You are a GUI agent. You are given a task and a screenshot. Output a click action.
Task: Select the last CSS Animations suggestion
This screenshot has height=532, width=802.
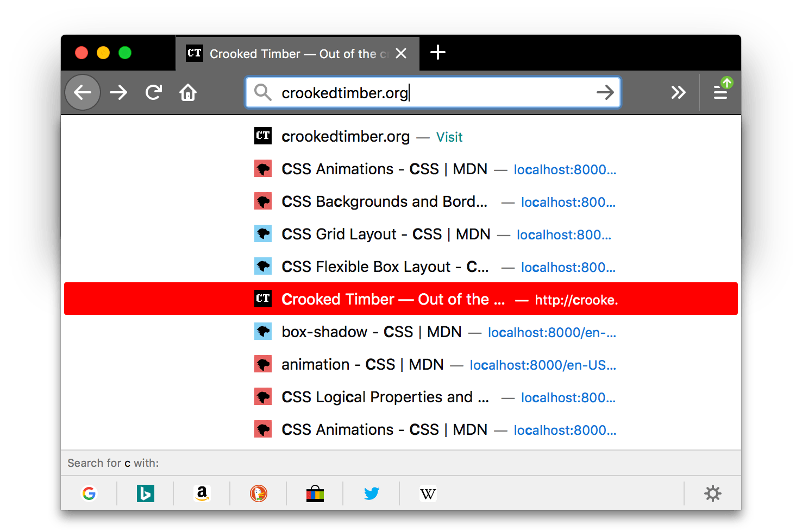coord(401,429)
